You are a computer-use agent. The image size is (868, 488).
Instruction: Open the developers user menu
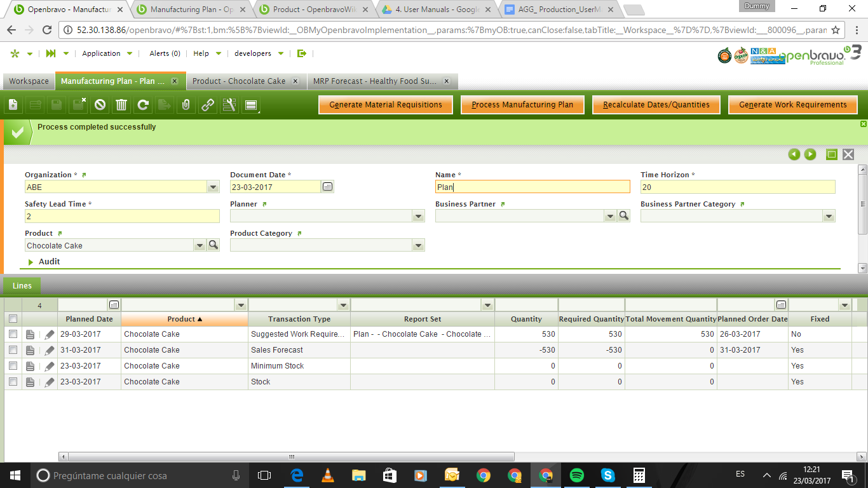click(x=259, y=53)
